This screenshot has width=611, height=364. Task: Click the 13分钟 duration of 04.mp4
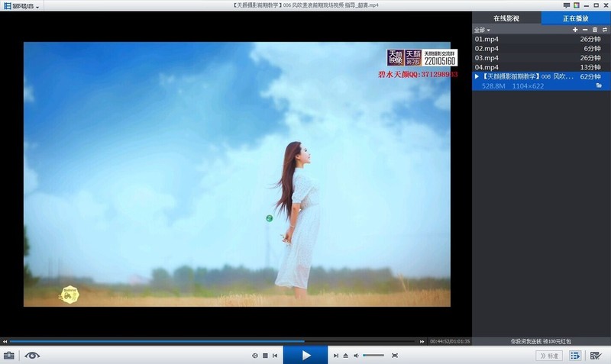click(x=590, y=67)
